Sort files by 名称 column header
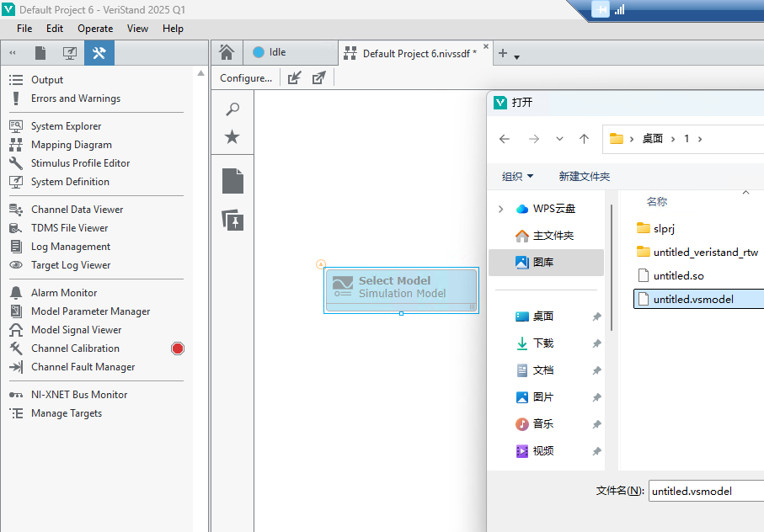The image size is (764, 532). point(657,201)
